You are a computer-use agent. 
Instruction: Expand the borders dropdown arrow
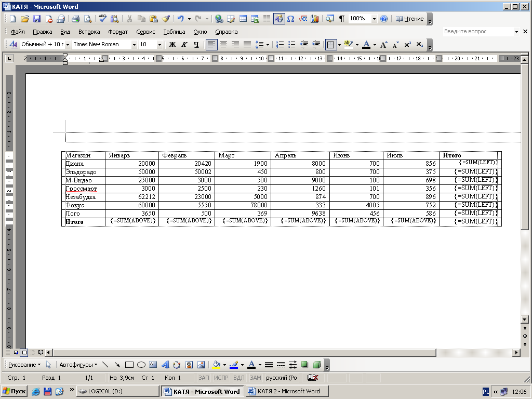click(x=339, y=45)
